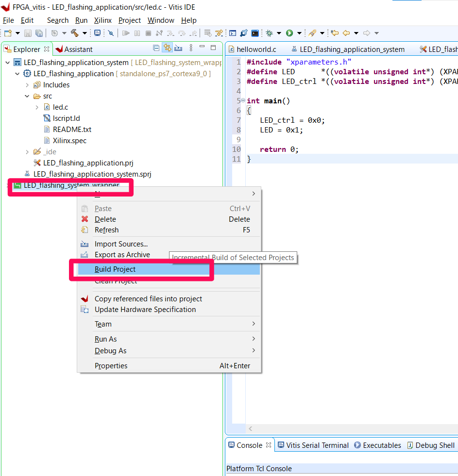458x476 pixels.
Task: Switch to Debug Shell tab
Action: (x=431, y=445)
